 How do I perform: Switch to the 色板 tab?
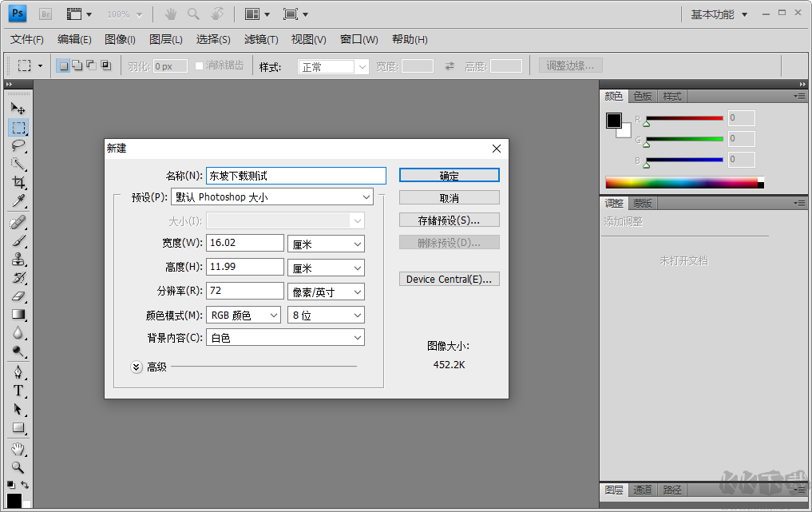[x=642, y=96]
